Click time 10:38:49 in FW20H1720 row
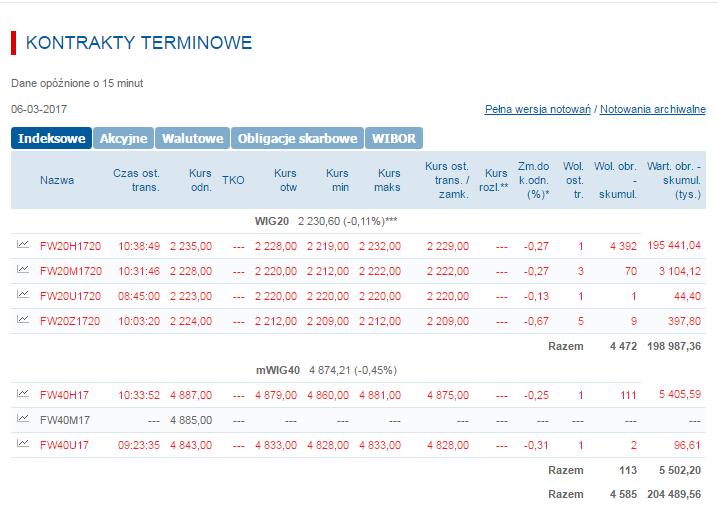The width and height of the screenshot is (718, 510). (139, 246)
